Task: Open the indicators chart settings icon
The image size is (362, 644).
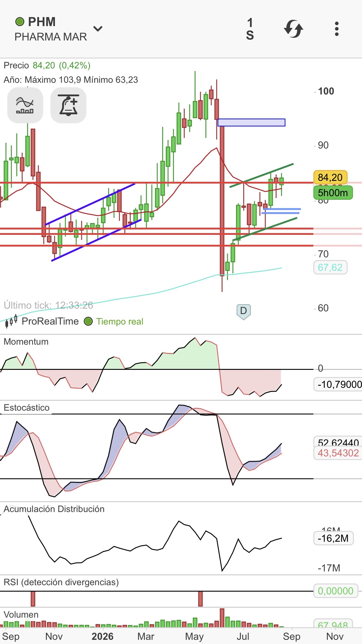Action: coord(25,105)
